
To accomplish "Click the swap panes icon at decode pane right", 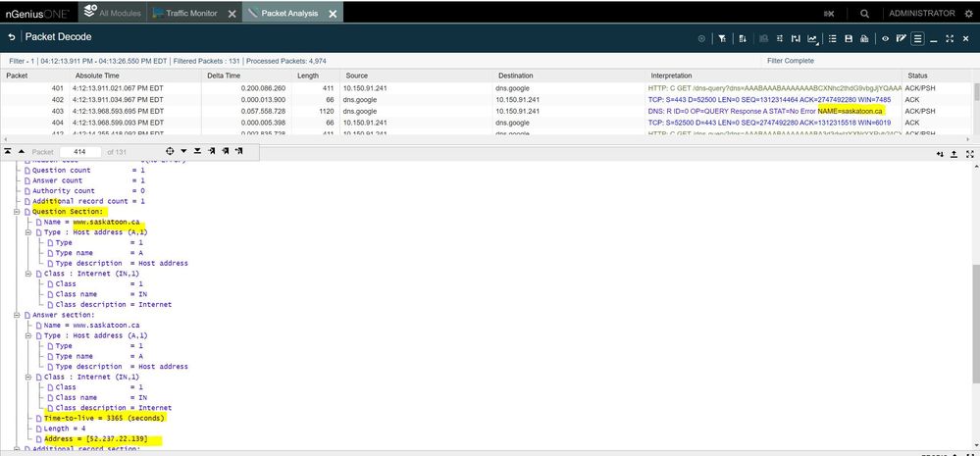I will point(940,154).
